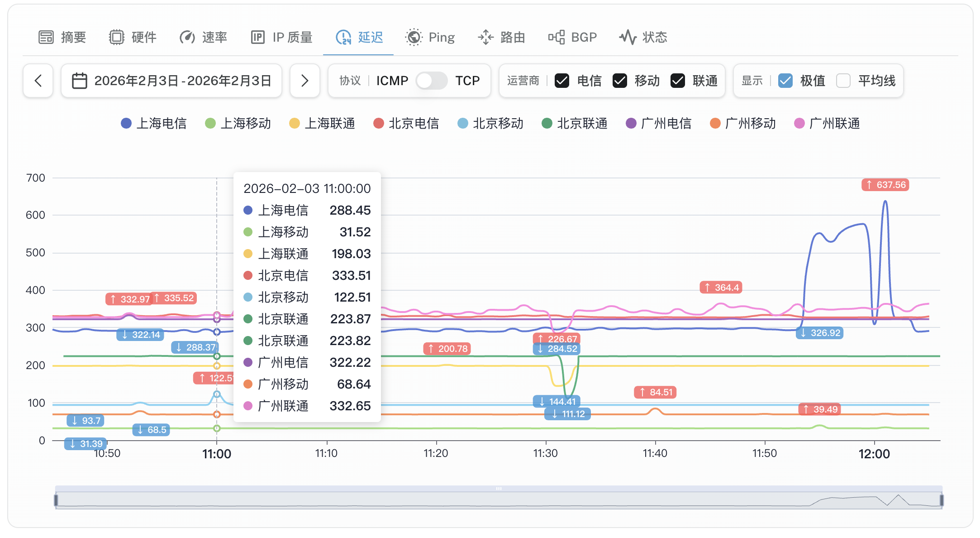The height and width of the screenshot is (538, 980).
Task: Click the 状态 status waveform icon
Action: click(628, 37)
